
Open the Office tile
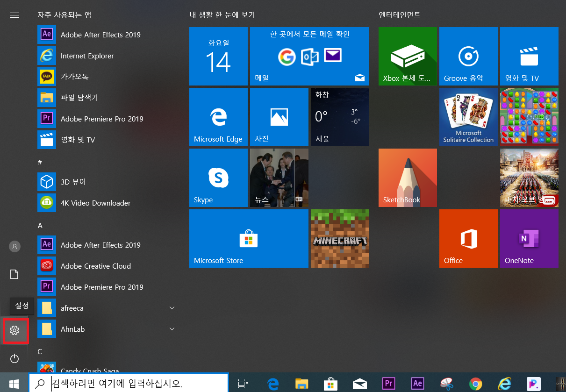(468, 238)
